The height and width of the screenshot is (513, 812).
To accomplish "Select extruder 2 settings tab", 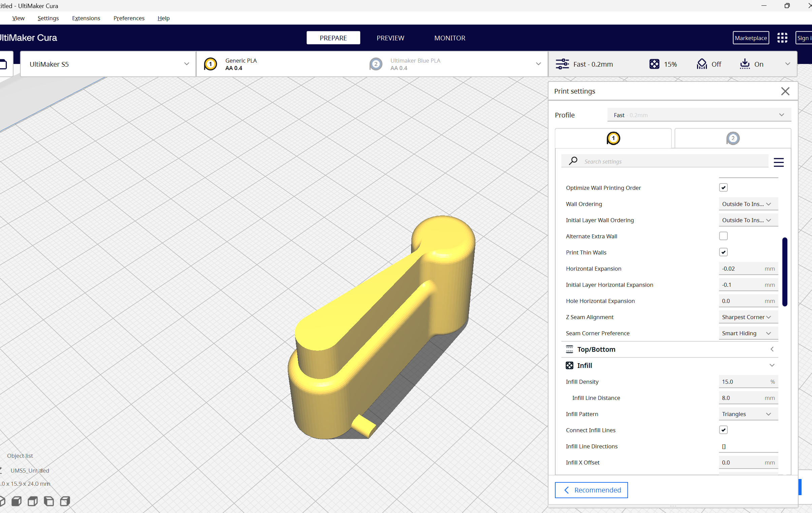I will 732,138.
